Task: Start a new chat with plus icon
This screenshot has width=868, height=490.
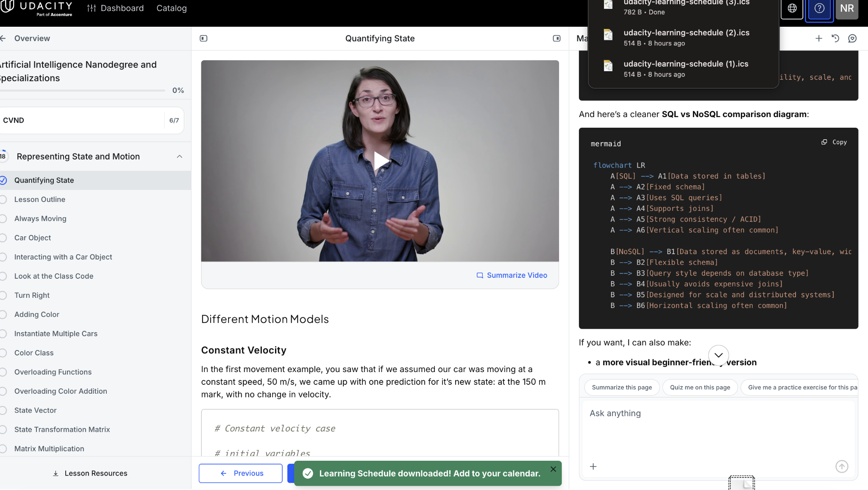Action: click(x=819, y=38)
